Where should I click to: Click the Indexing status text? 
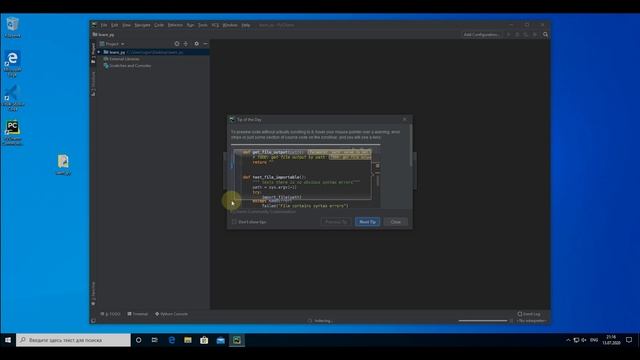coord(323,321)
